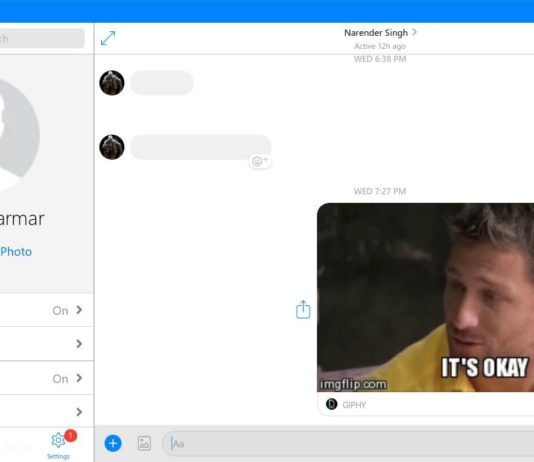
Task: Select the shorter blurred message bubble
Action: (x=162, y=83)
